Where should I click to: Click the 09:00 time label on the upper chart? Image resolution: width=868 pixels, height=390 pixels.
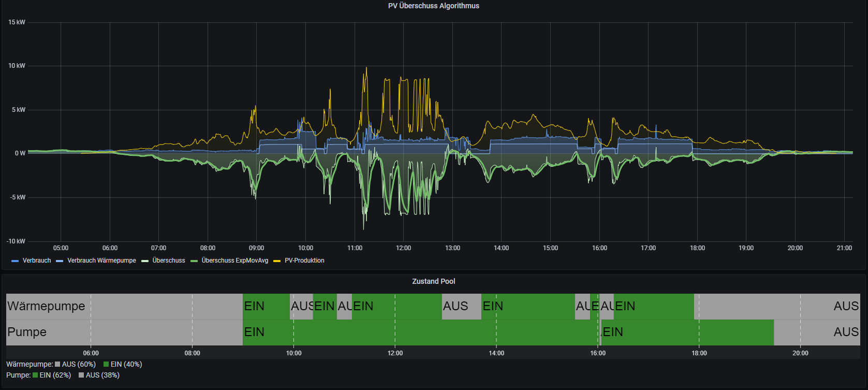click(x=256, y=248)
